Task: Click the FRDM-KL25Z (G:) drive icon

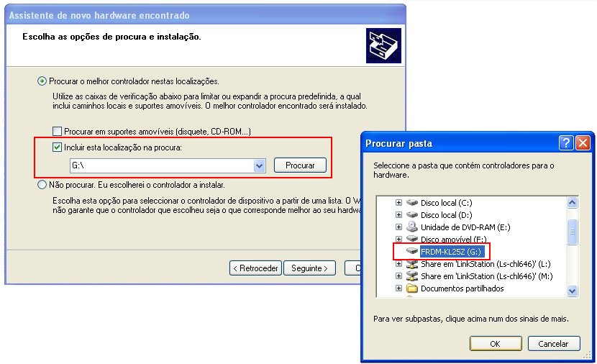Action: click(x=411, y=251)
